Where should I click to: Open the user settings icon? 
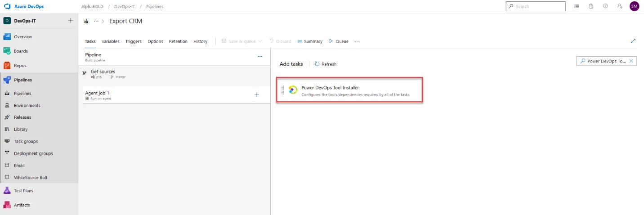[x=620, y=6]
